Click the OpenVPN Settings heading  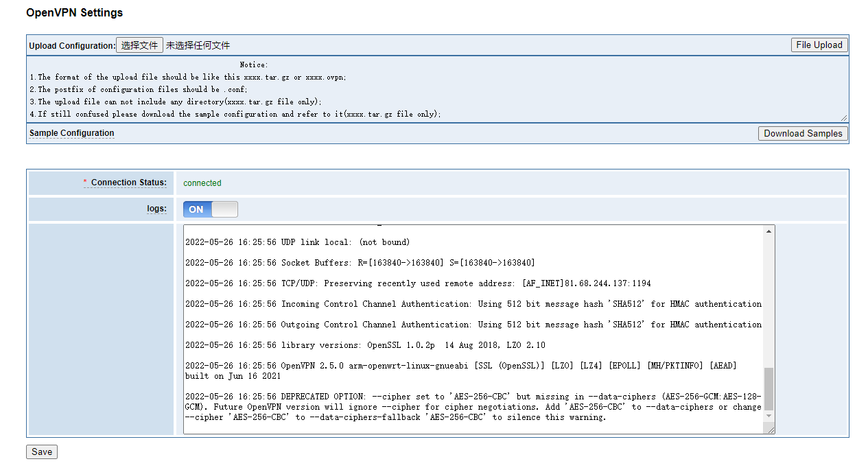(x=74, y=12)
